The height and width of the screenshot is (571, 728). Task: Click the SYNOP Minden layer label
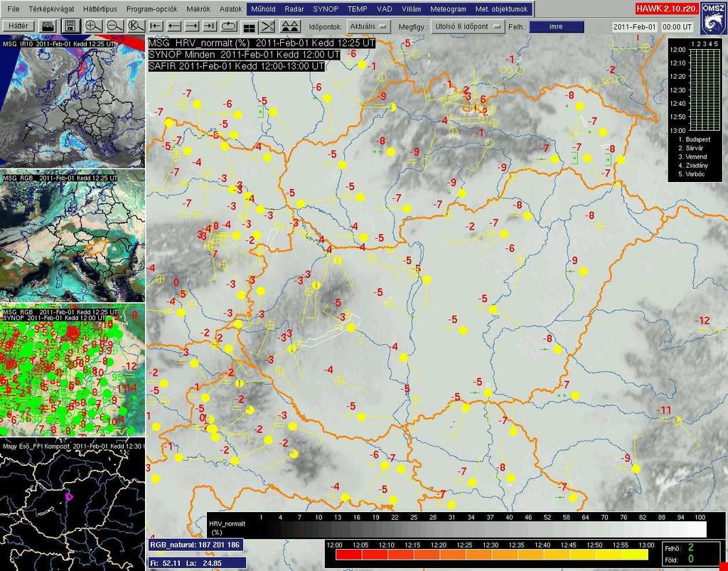click(245, 54)
